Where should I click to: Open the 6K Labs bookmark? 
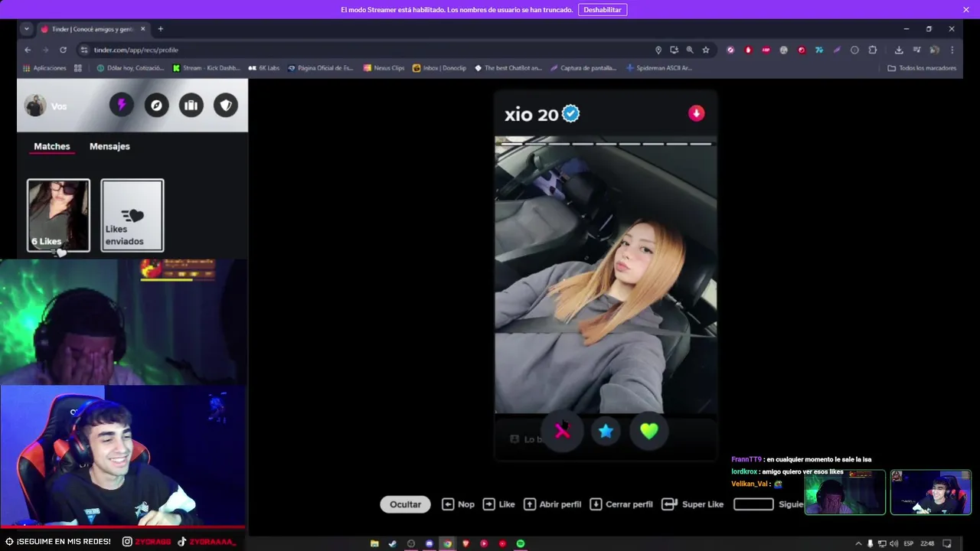264,68
